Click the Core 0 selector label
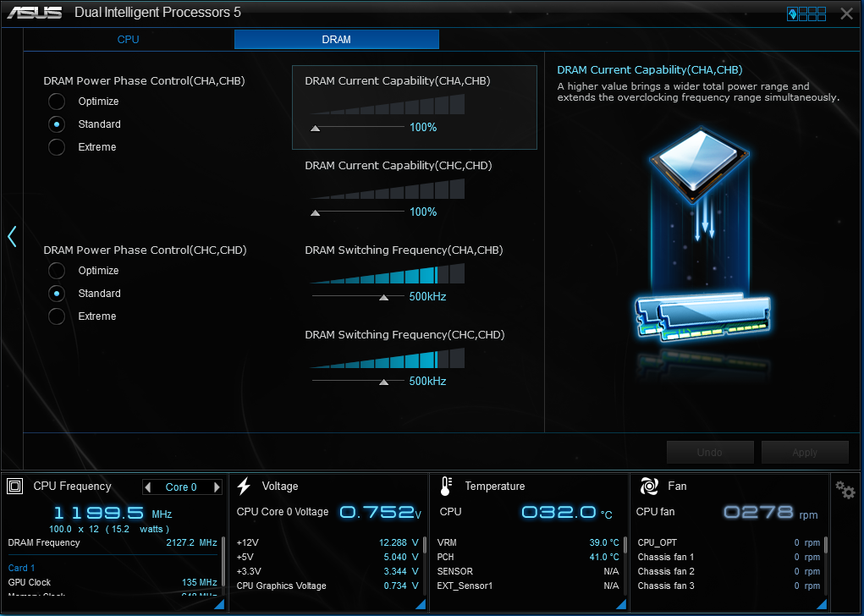The image size is (864, 616). (181, 487)
